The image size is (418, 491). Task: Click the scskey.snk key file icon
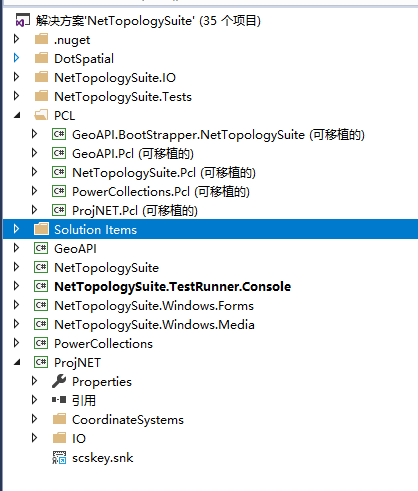(59, 458)
